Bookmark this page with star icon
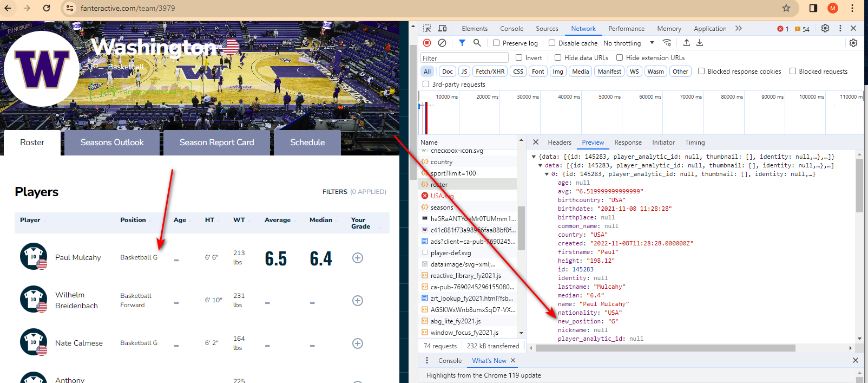868x383 pixels. coord(786,8)
